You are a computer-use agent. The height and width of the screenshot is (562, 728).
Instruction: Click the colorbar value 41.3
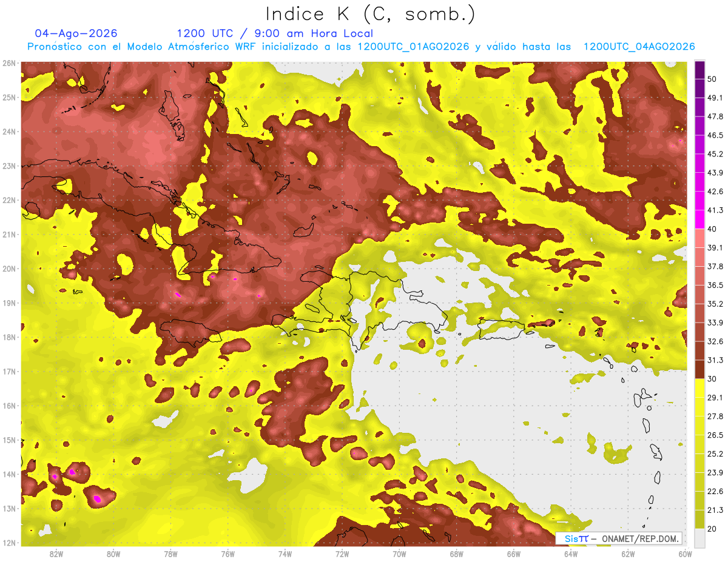pos(715,210)
